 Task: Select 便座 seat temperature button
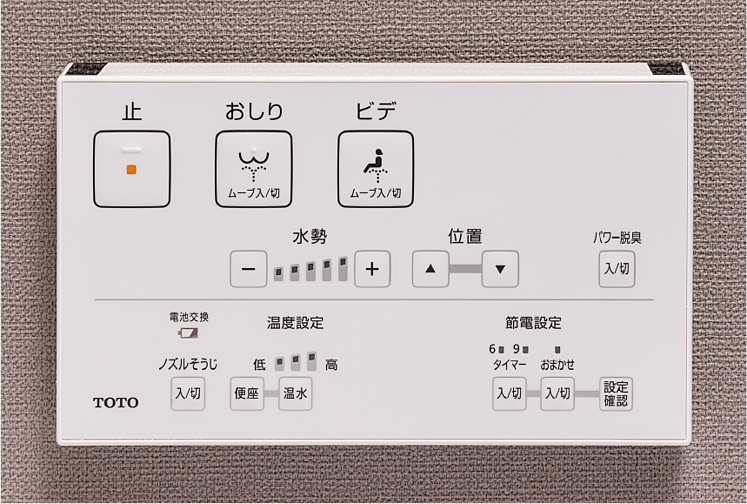247,393
